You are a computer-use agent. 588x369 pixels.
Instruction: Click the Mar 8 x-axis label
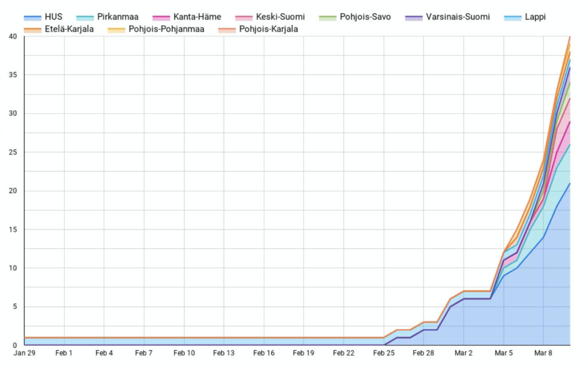543,353
